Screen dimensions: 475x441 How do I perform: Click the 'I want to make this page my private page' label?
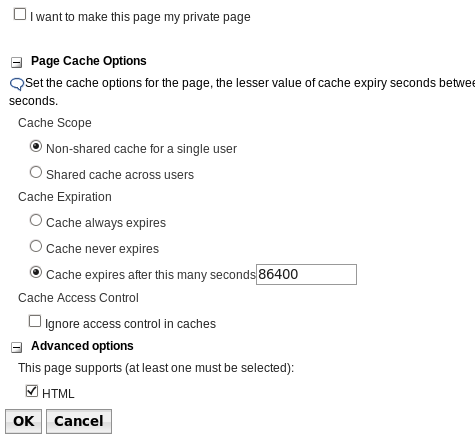coord(140,17)
